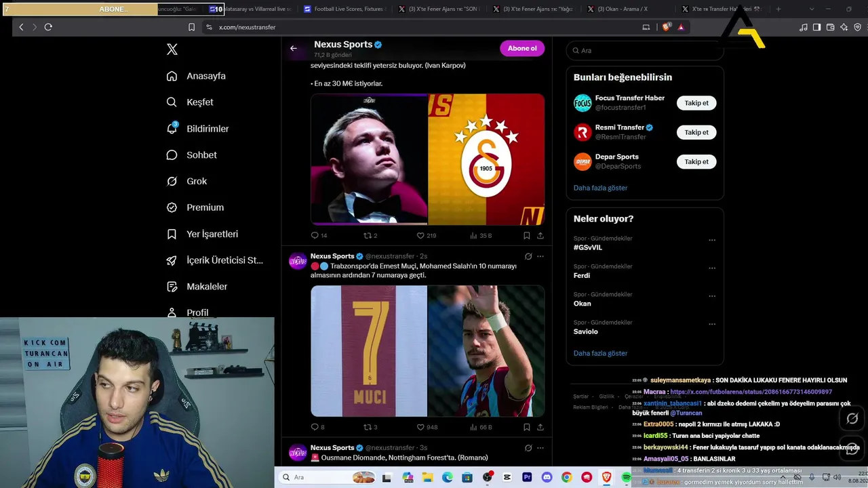This screenshot has height=488, width=868.
Task: Click the back arrow beside Nexus Sports
Action: (294, 48)
